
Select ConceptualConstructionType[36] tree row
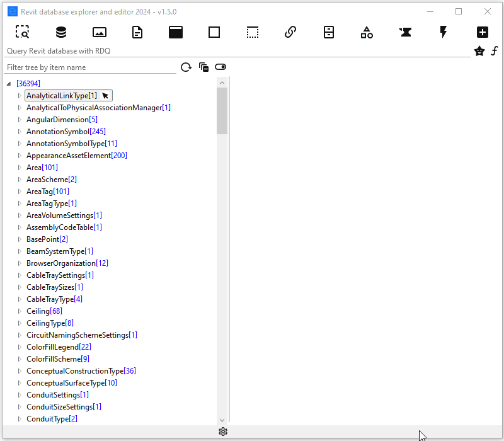(x=81, y=371)
